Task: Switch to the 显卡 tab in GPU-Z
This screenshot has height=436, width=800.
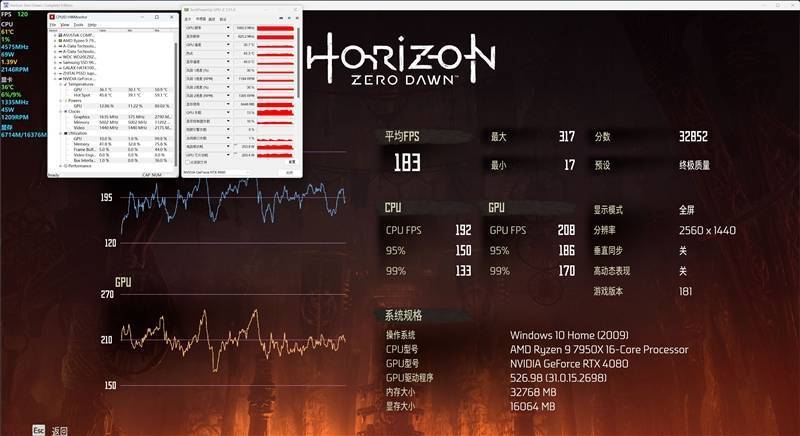Action: coord(188,19)
